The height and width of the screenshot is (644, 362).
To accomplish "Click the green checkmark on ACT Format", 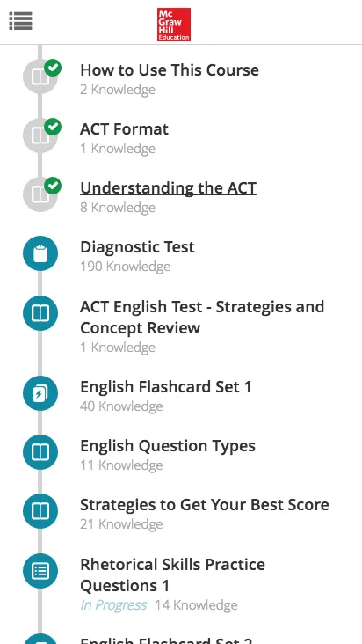I will [53, 127].
